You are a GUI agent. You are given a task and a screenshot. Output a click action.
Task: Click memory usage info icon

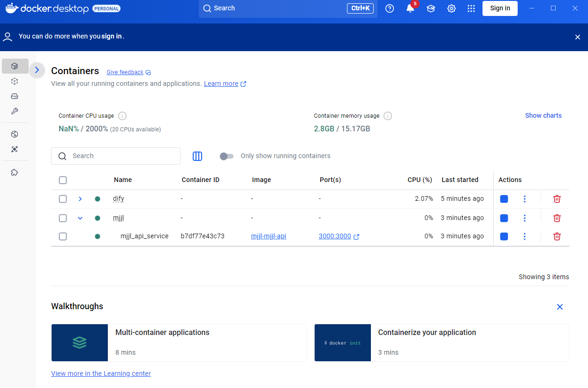(388, 116)
